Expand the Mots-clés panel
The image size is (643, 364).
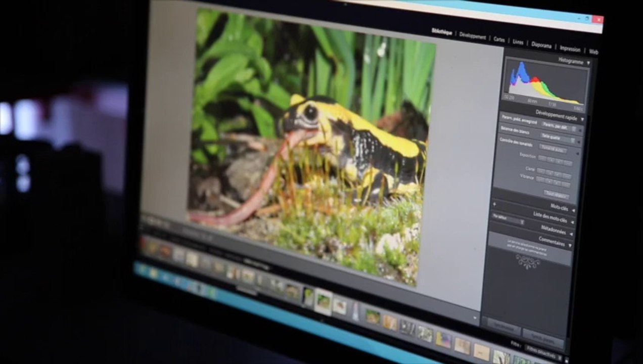(573, 210)
